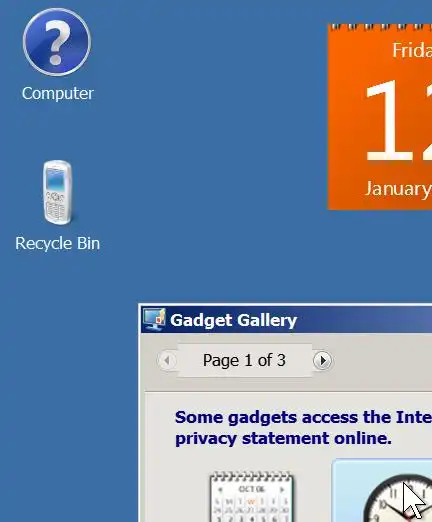This screenshot has height=522, width=432.
Task: Click the large date number on calendar
Action: 398,120
